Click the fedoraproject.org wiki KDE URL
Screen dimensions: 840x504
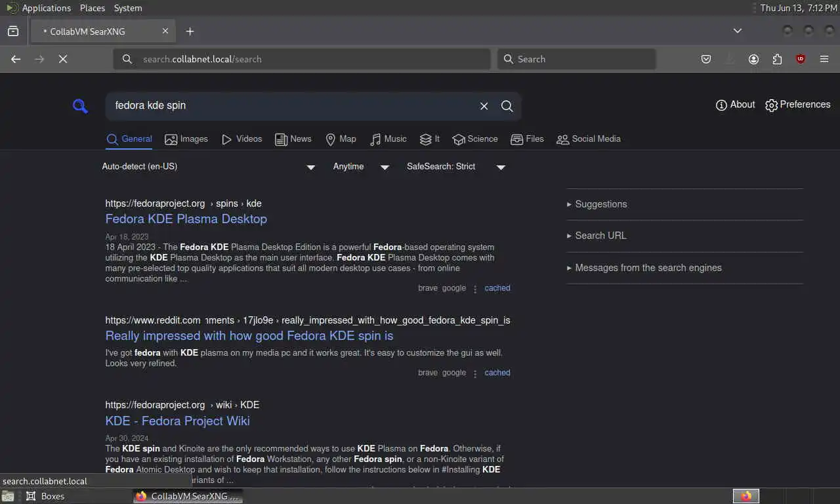point(182,405)
